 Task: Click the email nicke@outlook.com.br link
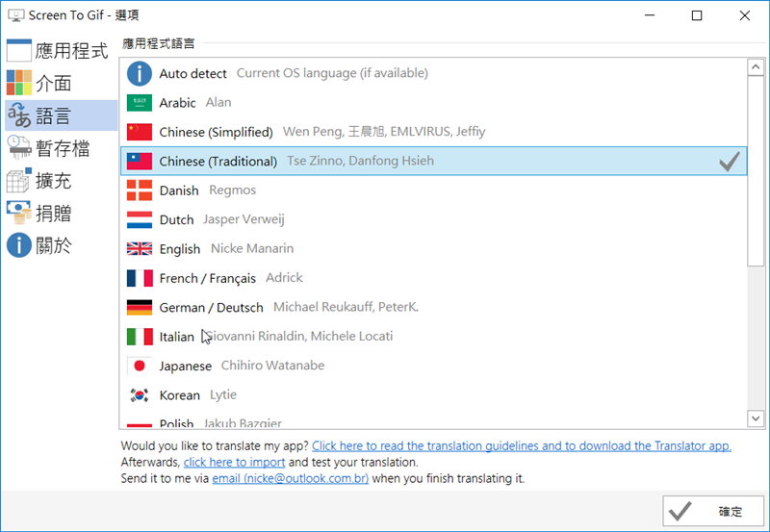[291, 478]
